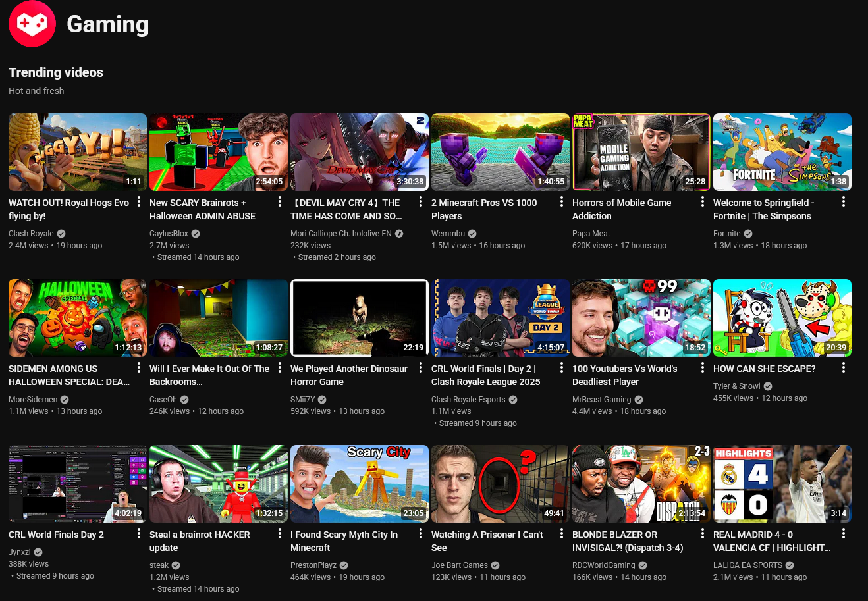Open more actions for Horrors of Mobile Game Addiction
The width and height of the screenshot is (868, 601).
[x=703, y=202]
